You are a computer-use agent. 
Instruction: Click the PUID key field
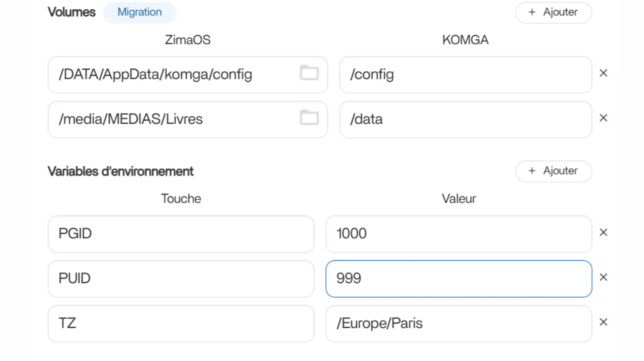pyautogui.click(x=181, y=278)
